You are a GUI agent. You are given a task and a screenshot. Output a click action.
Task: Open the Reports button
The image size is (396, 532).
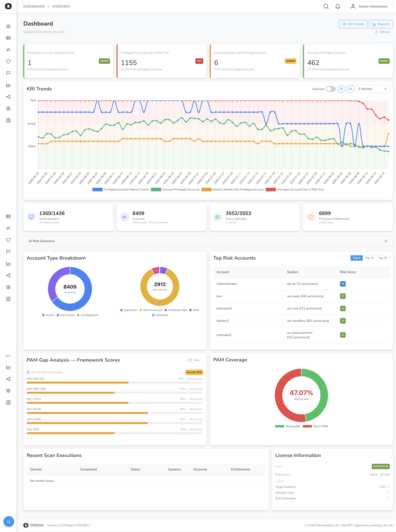point(381,24)
